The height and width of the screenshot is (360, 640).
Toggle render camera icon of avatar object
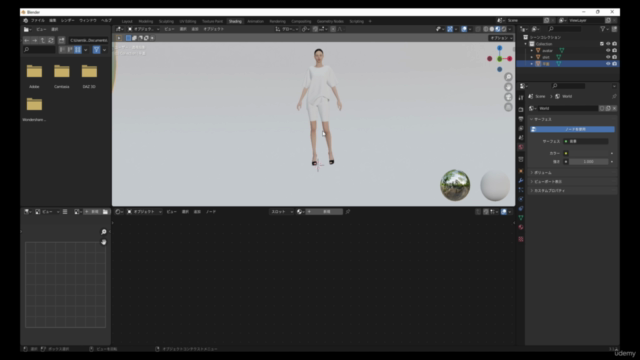coord(614,51)
